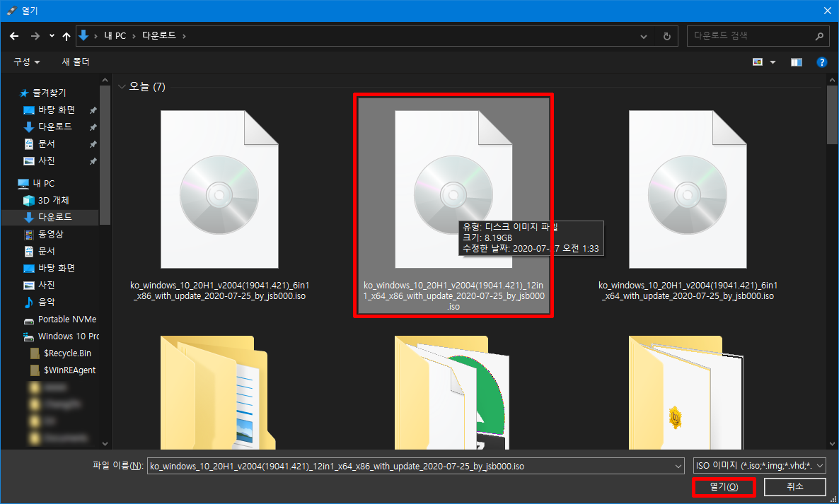Open the recent locations dropdown arrow
Screen dimensions: 839x504
[x=52, y=36]
